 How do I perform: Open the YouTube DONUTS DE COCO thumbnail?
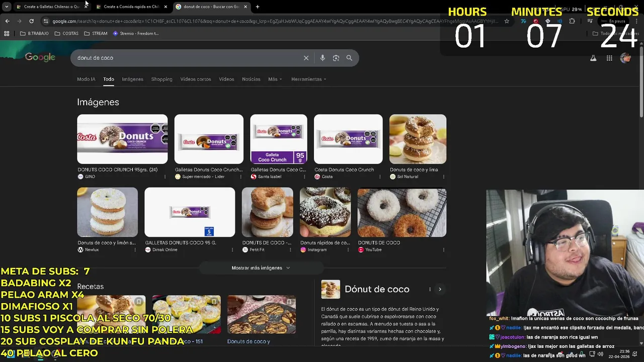click(x=402, y=212)
